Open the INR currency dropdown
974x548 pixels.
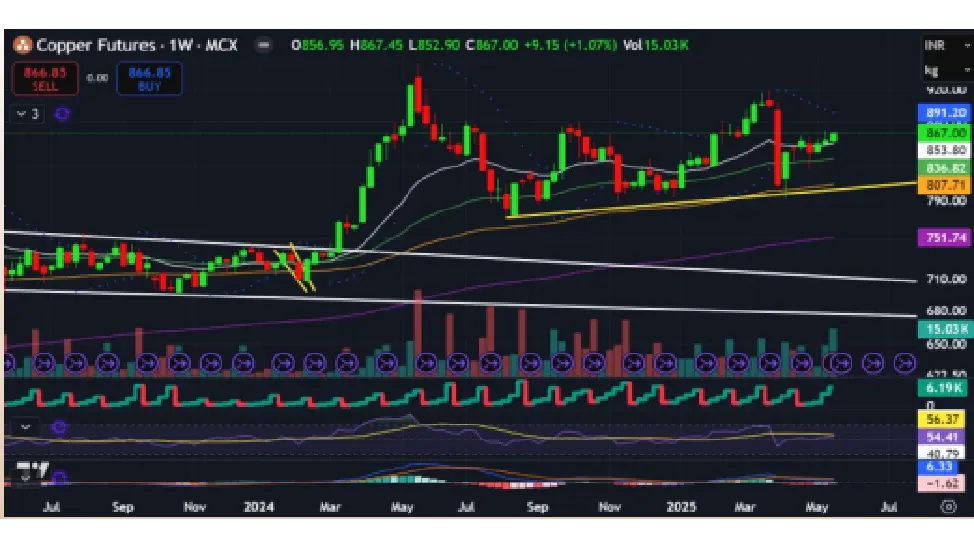coord(945,45)
